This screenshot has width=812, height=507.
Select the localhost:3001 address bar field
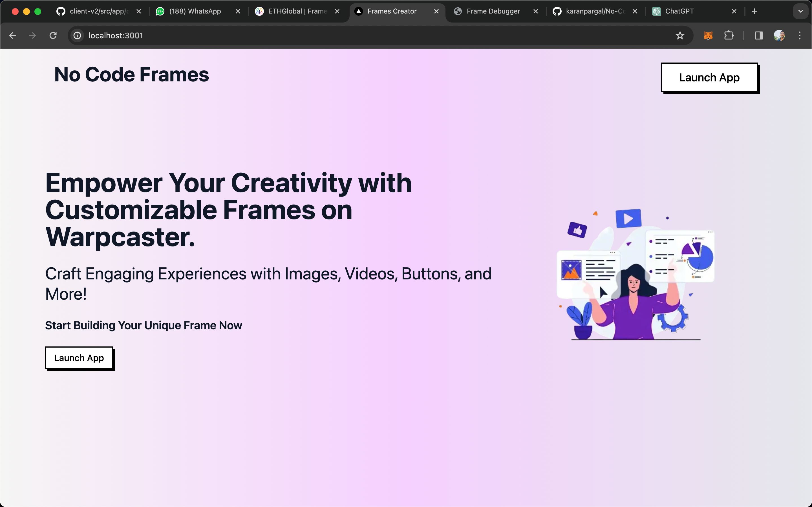point(115,35)
